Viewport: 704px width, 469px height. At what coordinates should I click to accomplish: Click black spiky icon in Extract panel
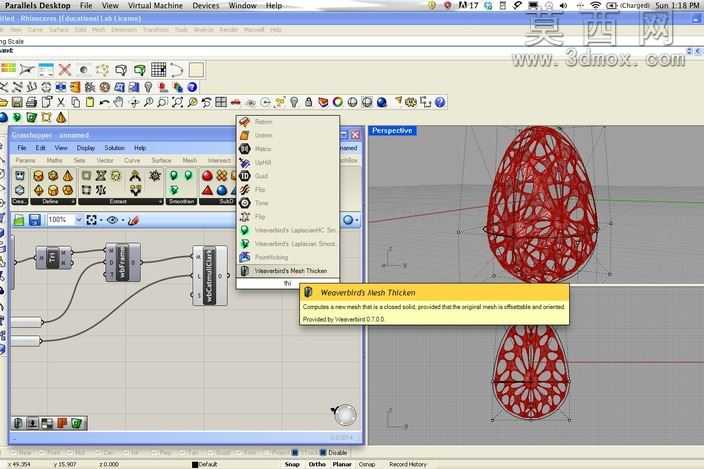click(155, 175)
